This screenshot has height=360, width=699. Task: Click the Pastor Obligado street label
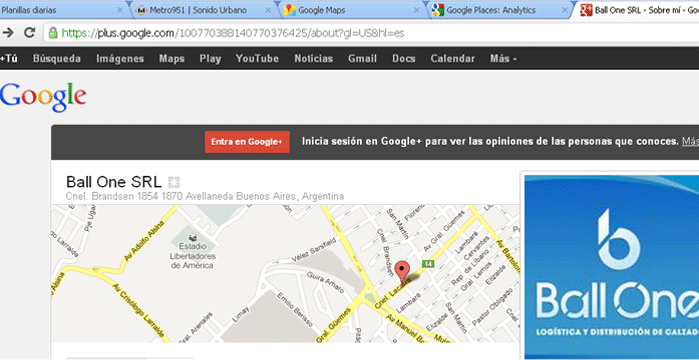pyautogui.click(x=493, y=307)
